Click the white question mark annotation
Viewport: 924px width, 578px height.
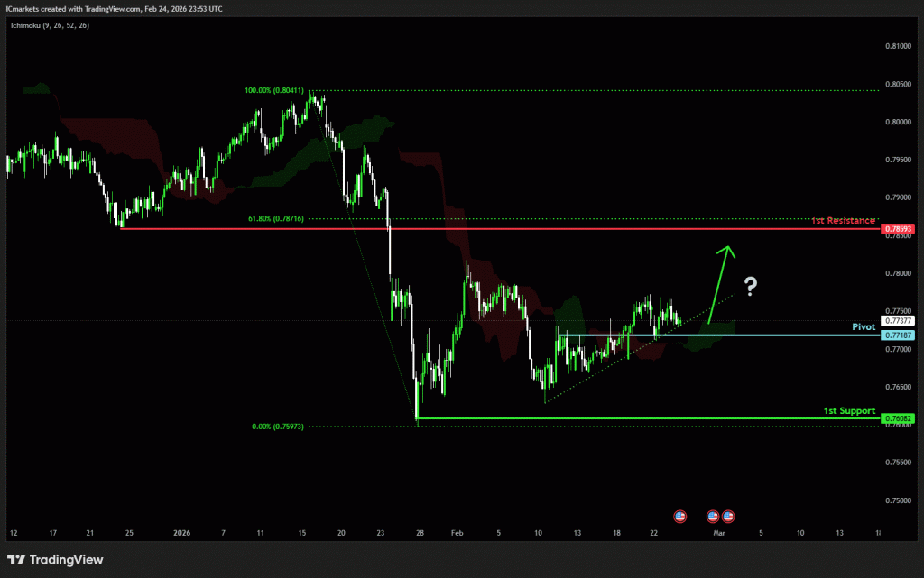(x=750, y=288)
